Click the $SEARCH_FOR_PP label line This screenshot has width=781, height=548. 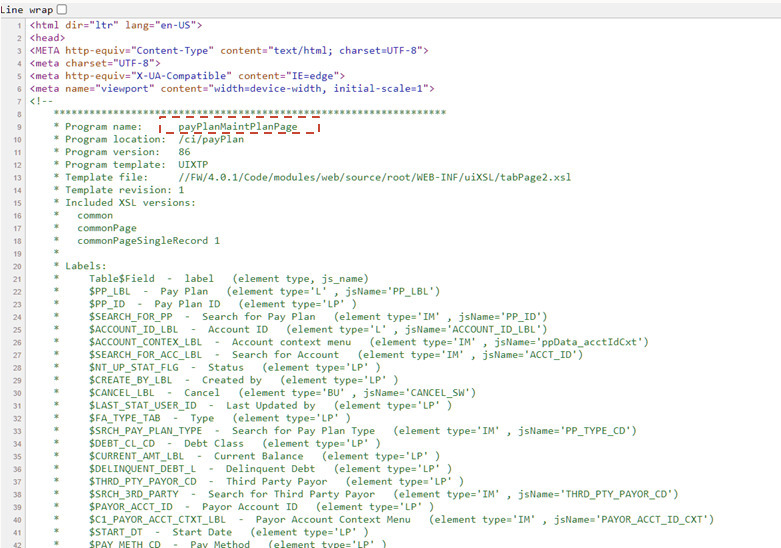[x=318, y=317]
